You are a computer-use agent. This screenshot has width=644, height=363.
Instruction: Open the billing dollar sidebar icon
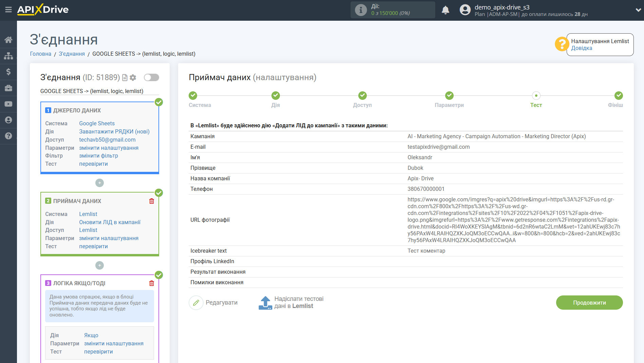coord(8,72)
